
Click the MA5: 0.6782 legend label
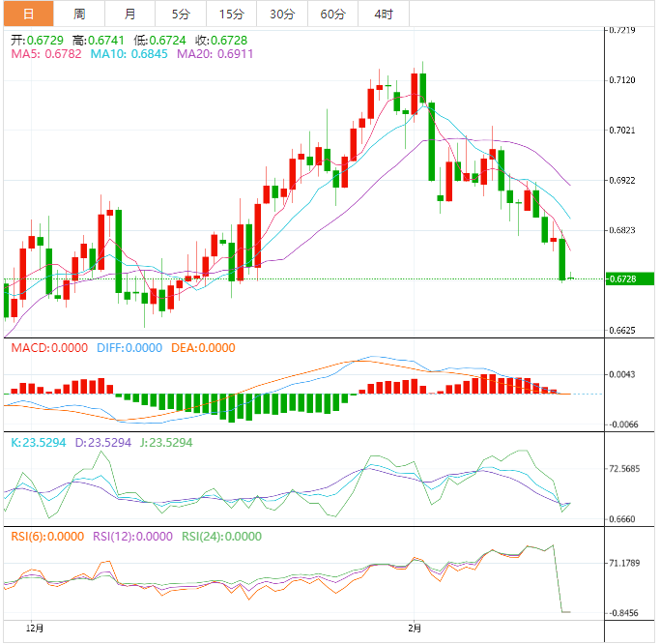click(46, 54)
